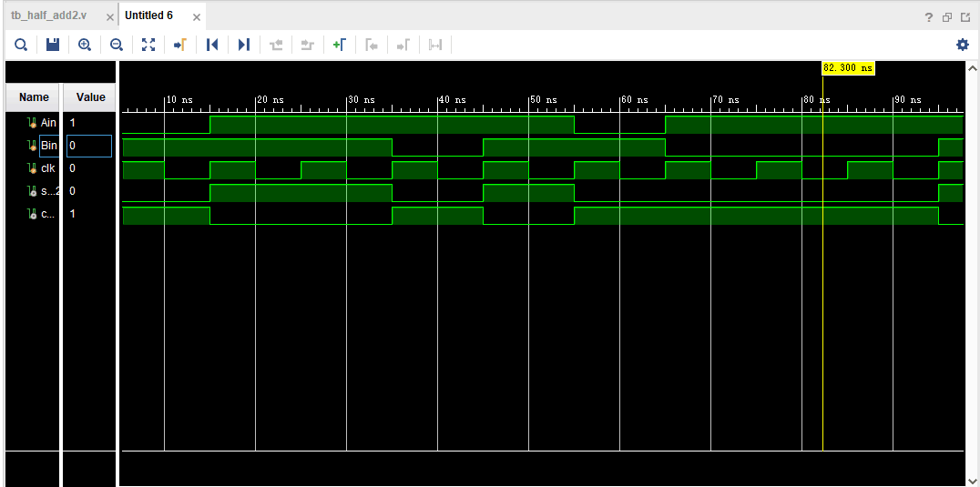Click the value cell of Ain
980x487 pixels.
click(x=90, y=123)
